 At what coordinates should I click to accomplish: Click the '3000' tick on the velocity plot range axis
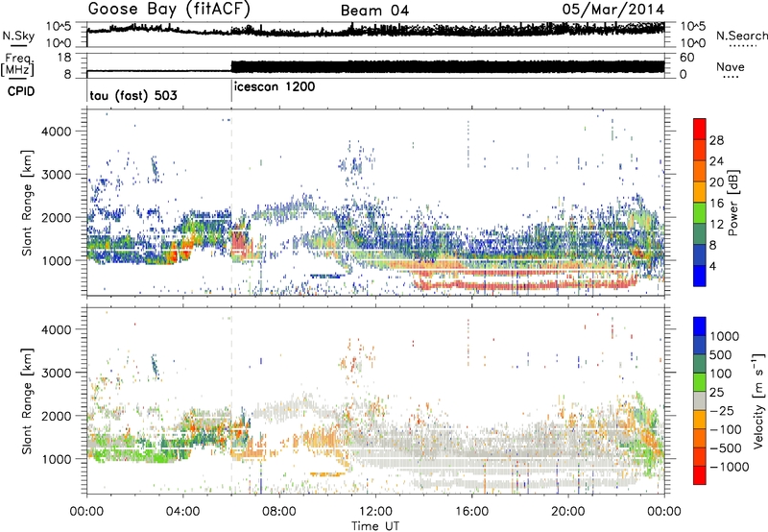point(56,373)
